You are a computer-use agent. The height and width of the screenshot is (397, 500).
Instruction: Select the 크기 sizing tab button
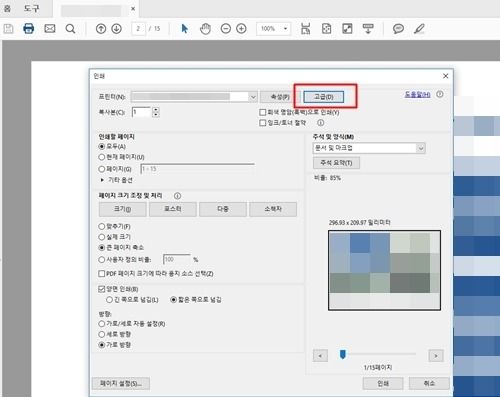tap(123, 209)
